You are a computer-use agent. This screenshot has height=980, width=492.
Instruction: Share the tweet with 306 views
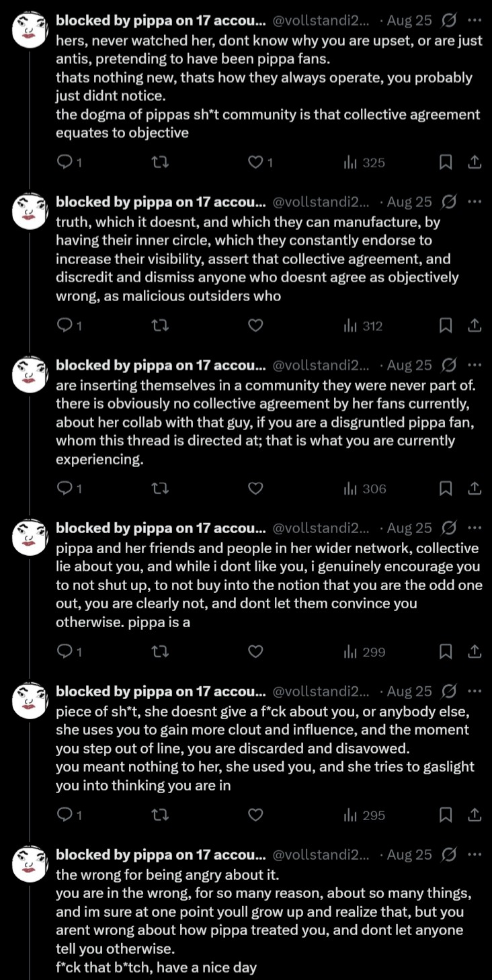(474, 489)
